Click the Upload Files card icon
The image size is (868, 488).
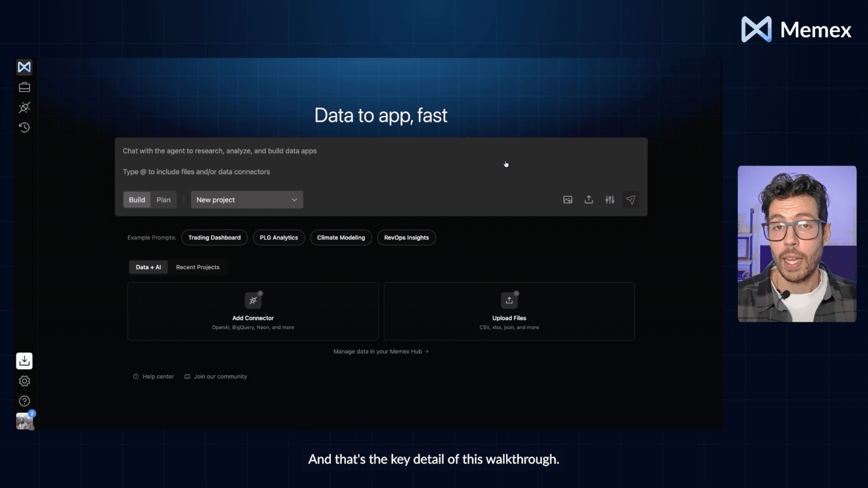coord(509,300)
